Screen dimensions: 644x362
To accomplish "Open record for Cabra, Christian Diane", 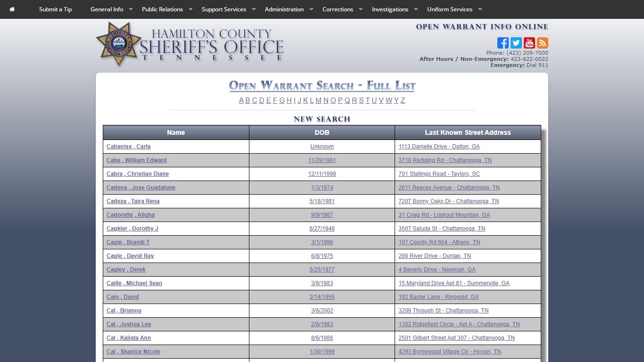I will pos(137,174).
